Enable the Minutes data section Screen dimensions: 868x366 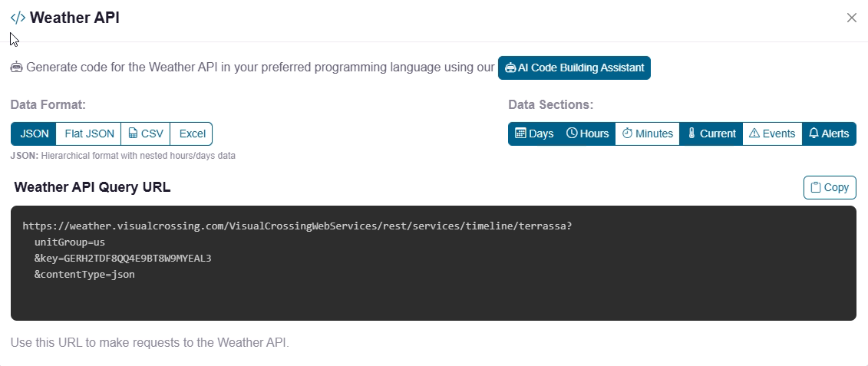click(x=647, y=134)
